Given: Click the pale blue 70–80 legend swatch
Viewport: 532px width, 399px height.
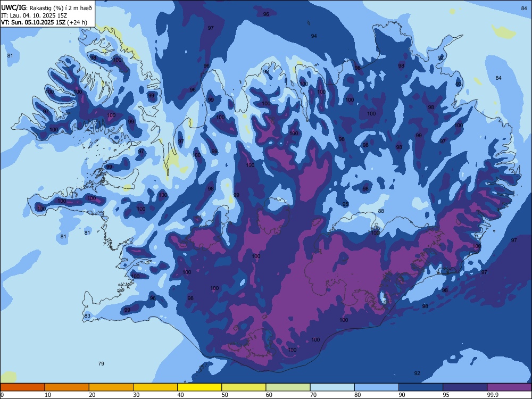Looking at the screenshot, I should (x=332, y=387).
